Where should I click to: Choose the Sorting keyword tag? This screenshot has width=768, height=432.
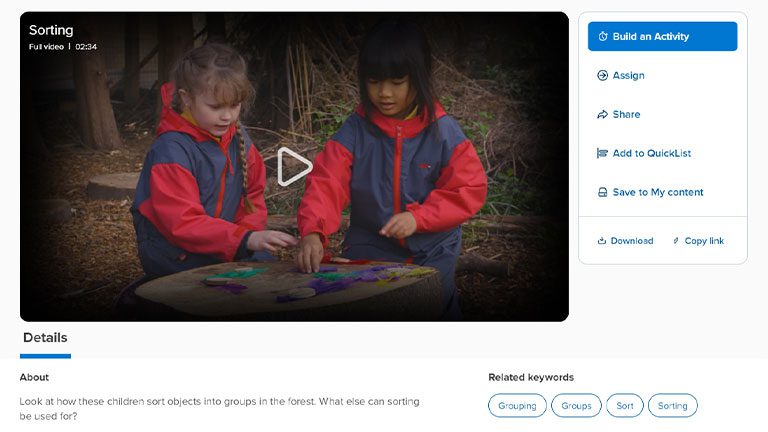tap(672, 406)
